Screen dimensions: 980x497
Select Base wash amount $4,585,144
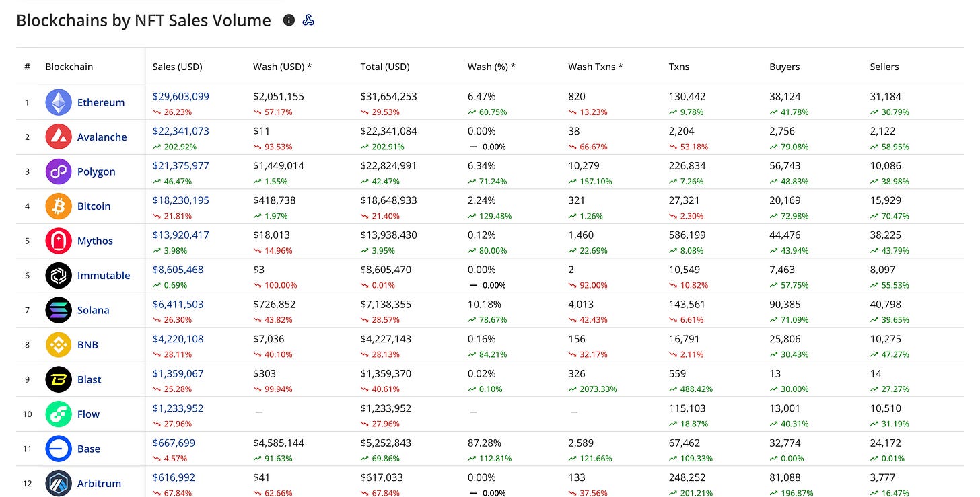(x=279, y=443)
